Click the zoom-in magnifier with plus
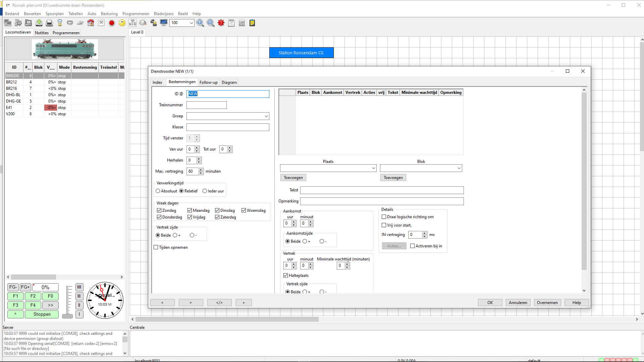The width and height of the screenshot is (644, 362). (x=200, y=23)
